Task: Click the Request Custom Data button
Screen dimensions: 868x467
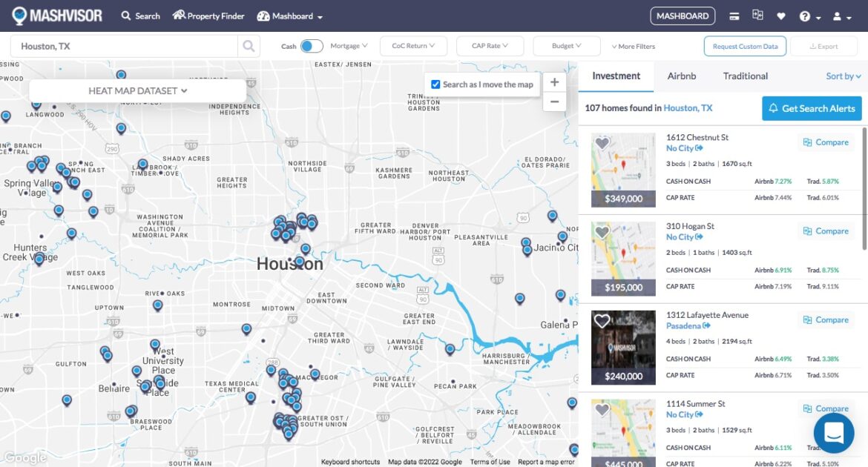Action: [745, 45]
